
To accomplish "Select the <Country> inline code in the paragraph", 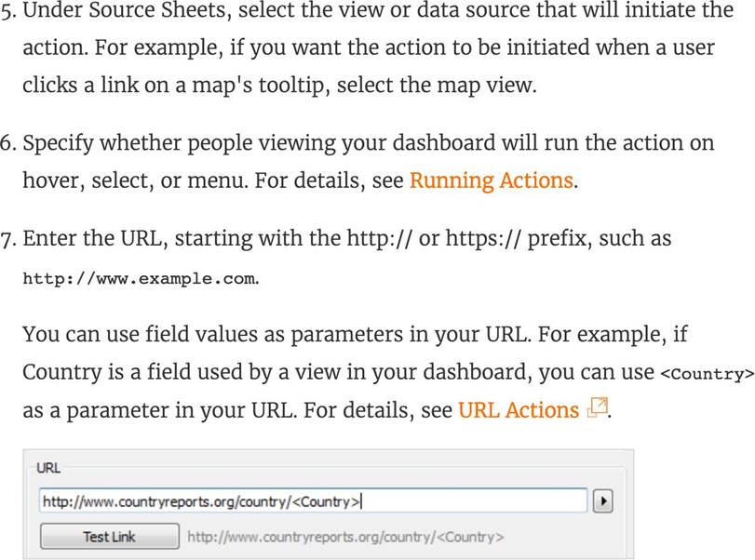I will pos(706,375).
